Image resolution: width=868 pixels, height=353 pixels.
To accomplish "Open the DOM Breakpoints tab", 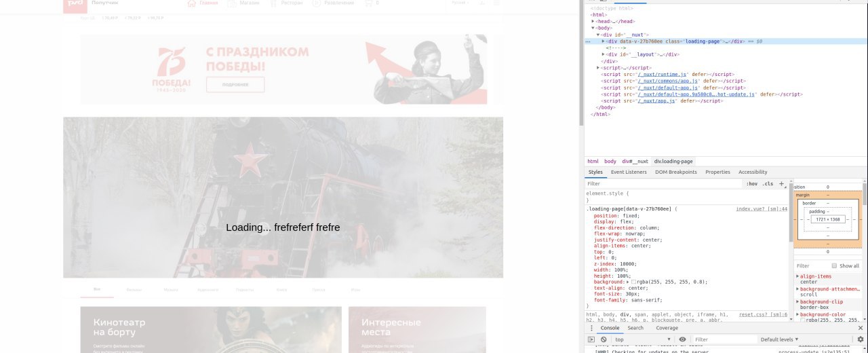I will point(675,172).
